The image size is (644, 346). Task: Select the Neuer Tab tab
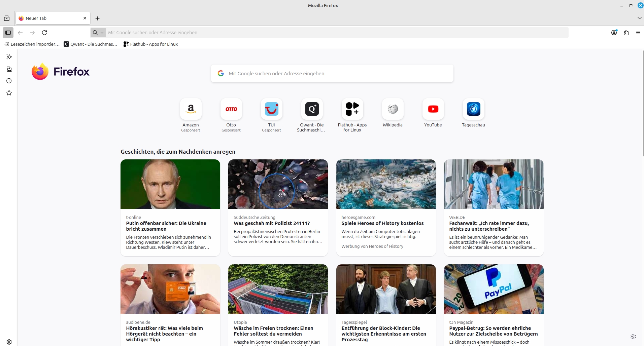pos(53,18)
